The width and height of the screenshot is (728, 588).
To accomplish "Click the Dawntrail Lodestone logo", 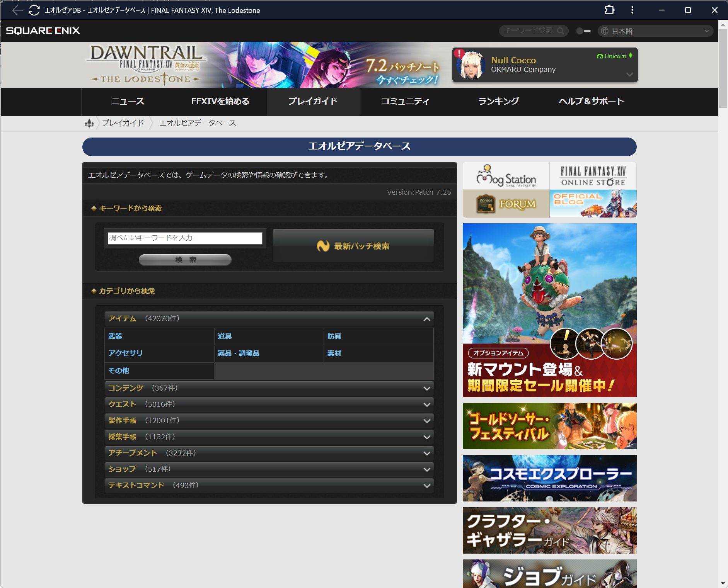I will [146, 65].
